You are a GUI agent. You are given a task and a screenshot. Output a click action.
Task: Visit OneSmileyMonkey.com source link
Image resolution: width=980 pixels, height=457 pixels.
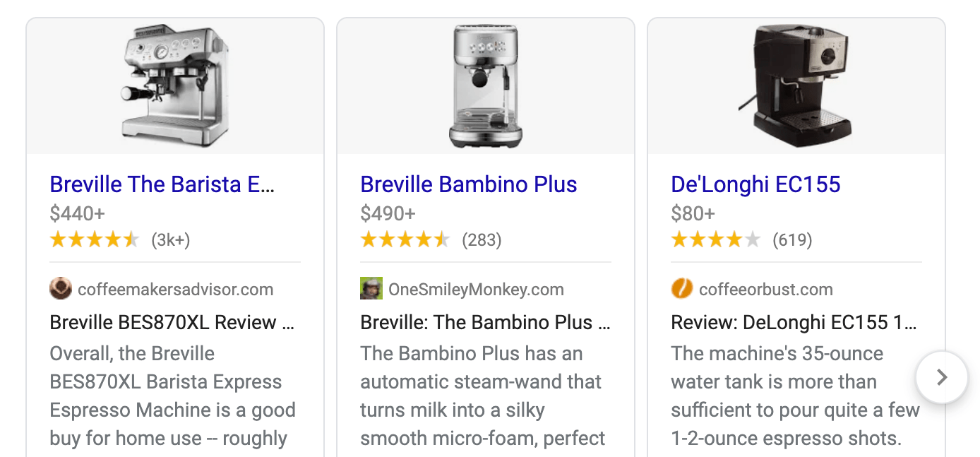[476, 290]
